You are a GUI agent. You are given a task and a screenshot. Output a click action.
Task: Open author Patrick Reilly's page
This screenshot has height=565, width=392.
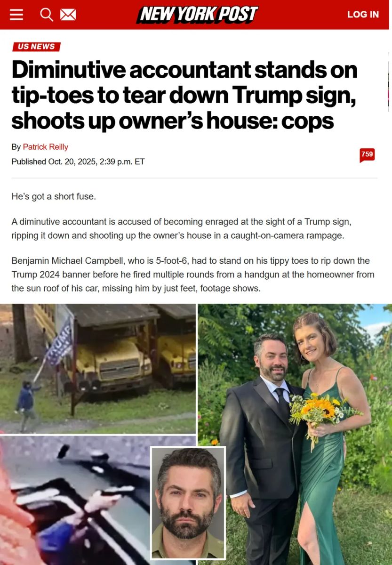pyautogui.click(x=46, y=147)
